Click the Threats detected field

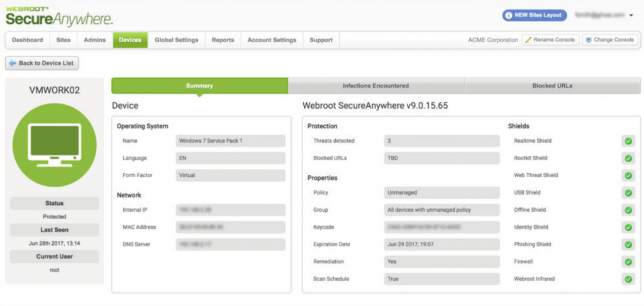(x=442, y=141)
